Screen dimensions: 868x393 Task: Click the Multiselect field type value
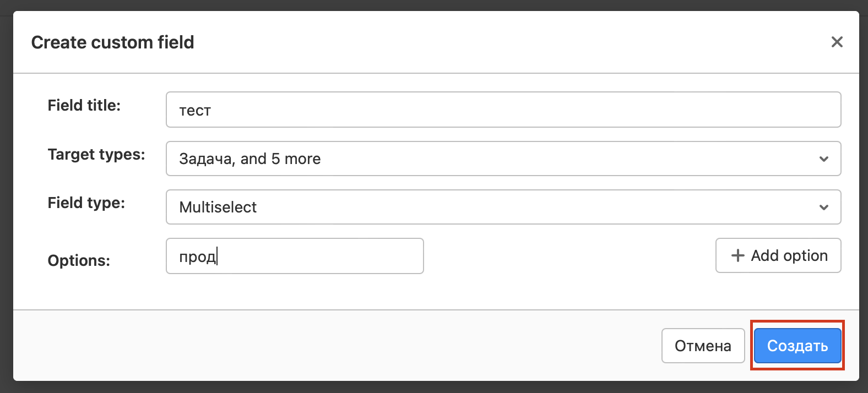coord(218,208)
